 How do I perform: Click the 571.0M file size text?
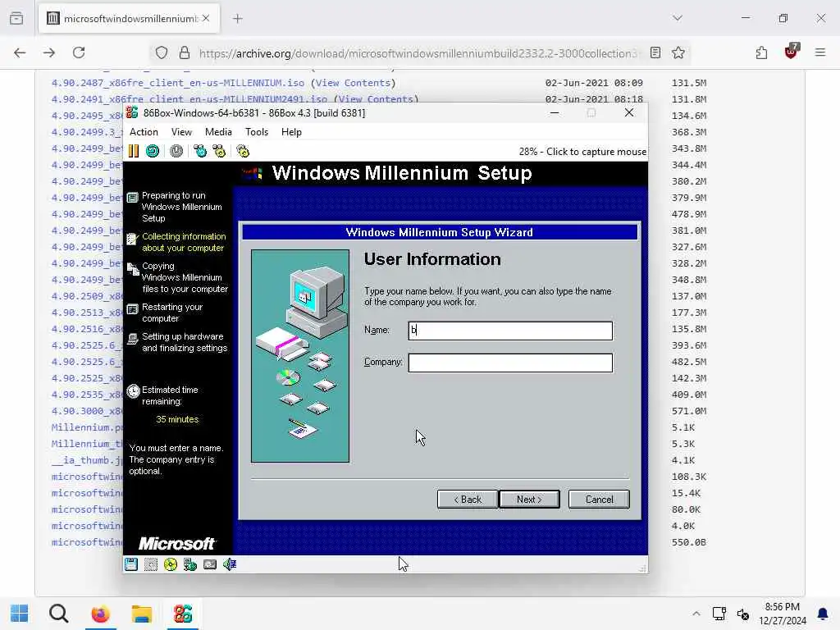(x=689, y=411)
